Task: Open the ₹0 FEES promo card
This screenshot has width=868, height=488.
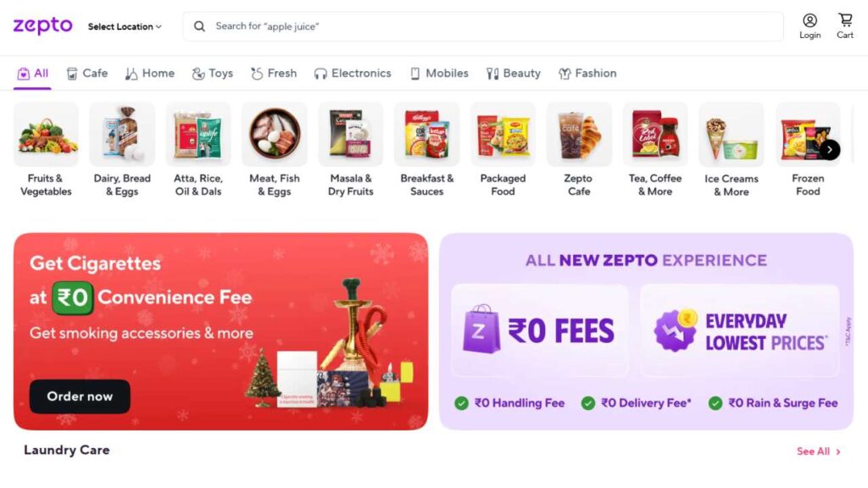Action: 540,330
